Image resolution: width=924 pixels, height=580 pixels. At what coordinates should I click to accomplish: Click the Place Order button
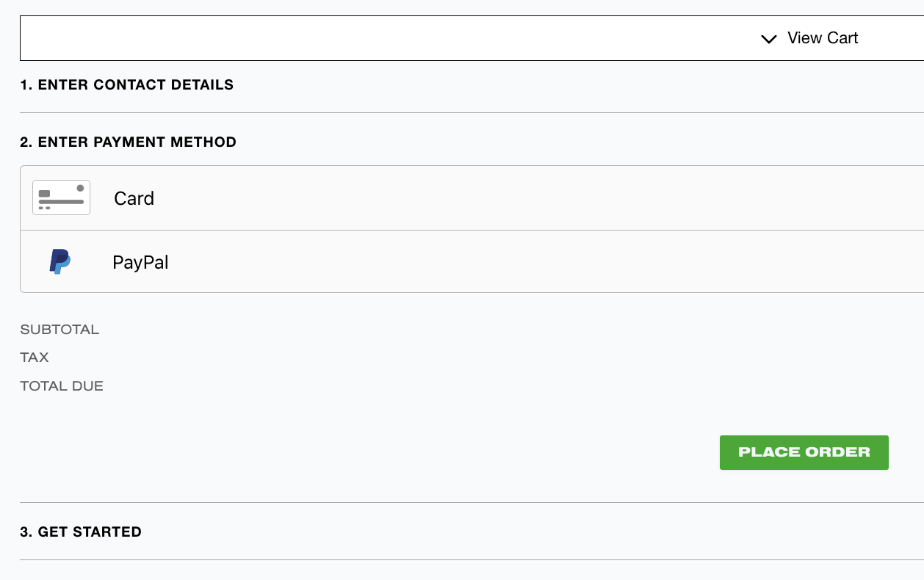[x=804, y=452]
